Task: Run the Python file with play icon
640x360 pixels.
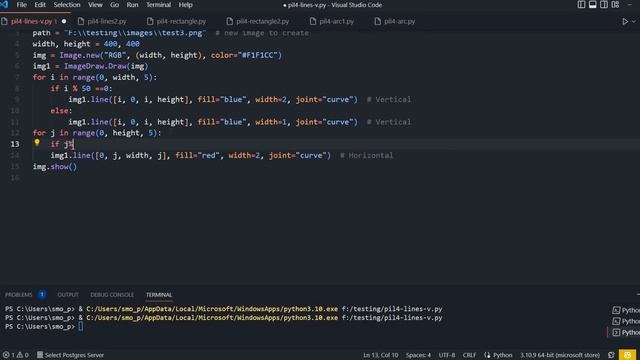Action: tap(625, 21)
